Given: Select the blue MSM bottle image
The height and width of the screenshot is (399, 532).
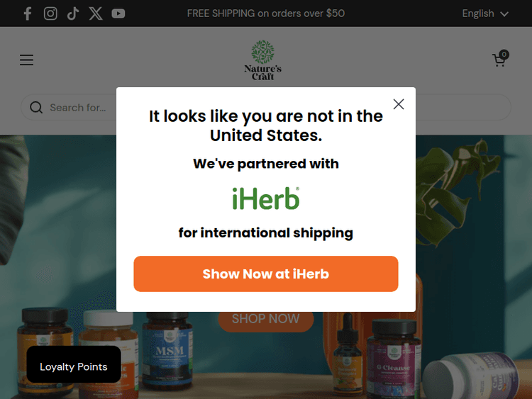Looking at the screenshot, I should (x=168, y=352).
